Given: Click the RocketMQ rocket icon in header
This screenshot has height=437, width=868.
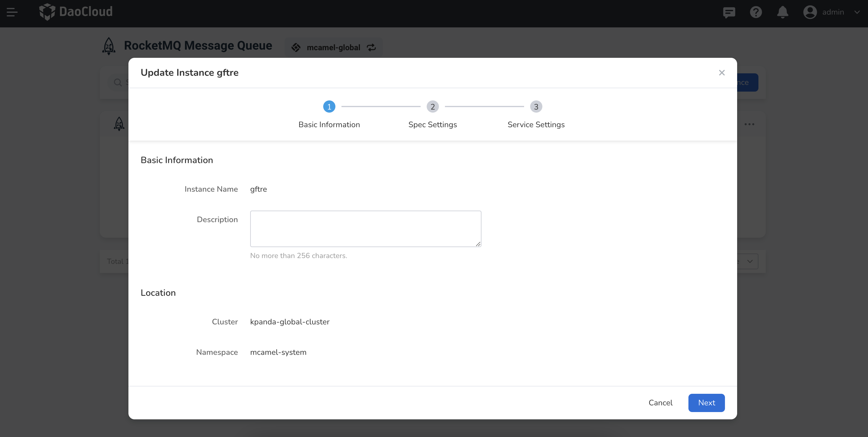Looking at the screenshot, I should coord(109,46).
